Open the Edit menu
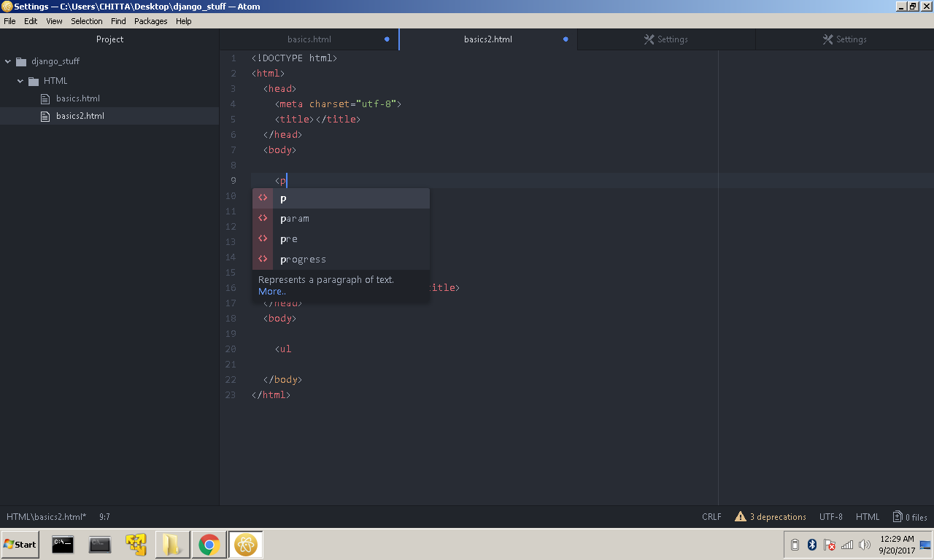Viewport: 934px width, 560px height. [31, 21]
